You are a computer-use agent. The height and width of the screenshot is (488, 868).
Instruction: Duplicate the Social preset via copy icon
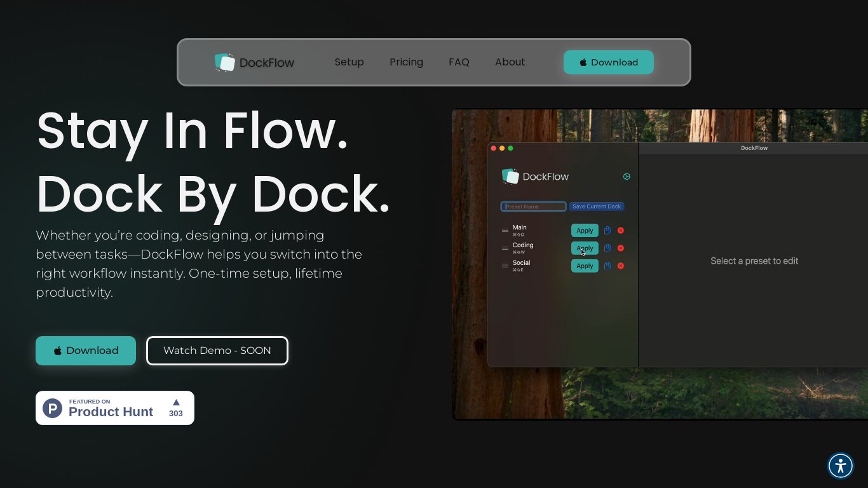[607, 266]
